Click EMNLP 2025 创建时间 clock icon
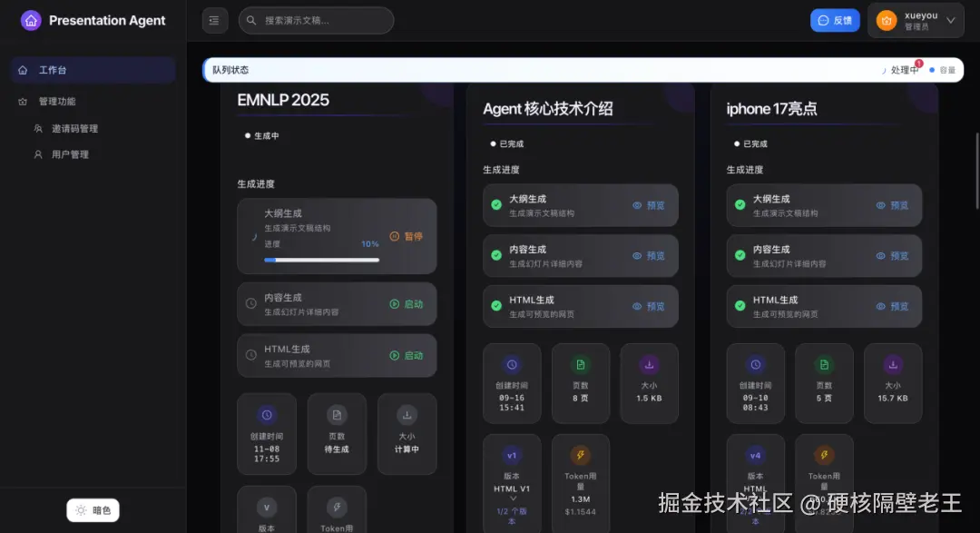This screenshot has width=980, height=533. 267,415
